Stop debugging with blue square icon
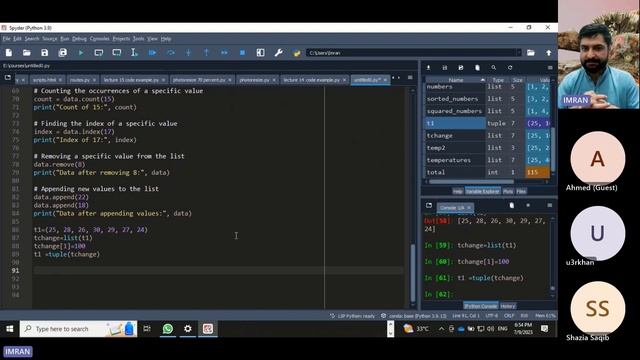This screenshot has width=640, height=360. (x=242, y=53)
